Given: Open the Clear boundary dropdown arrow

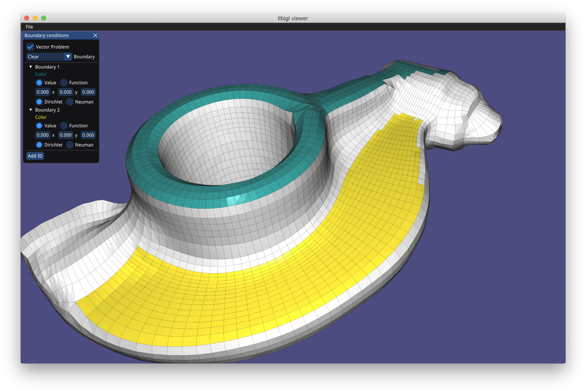Looking at the screenshot, I should click(68, 57).
